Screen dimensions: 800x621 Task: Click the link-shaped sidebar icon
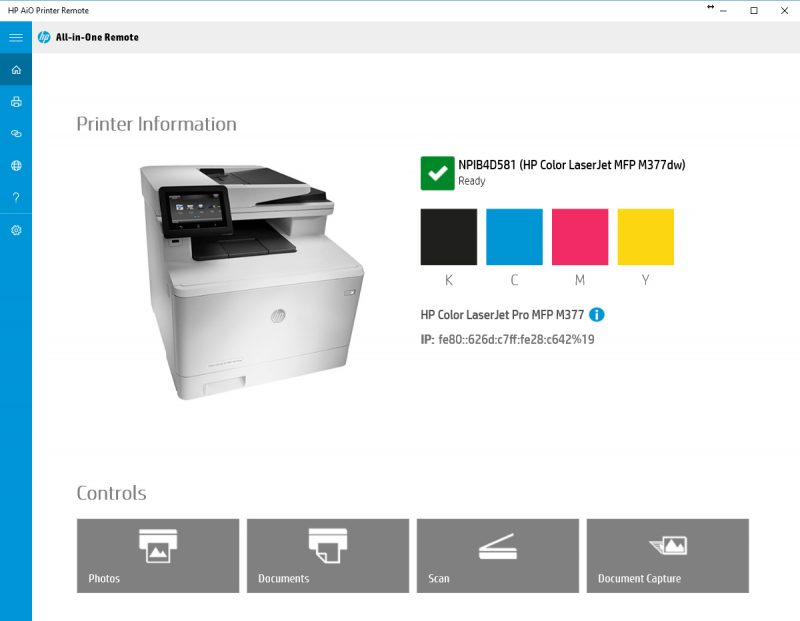click(16, 133)
